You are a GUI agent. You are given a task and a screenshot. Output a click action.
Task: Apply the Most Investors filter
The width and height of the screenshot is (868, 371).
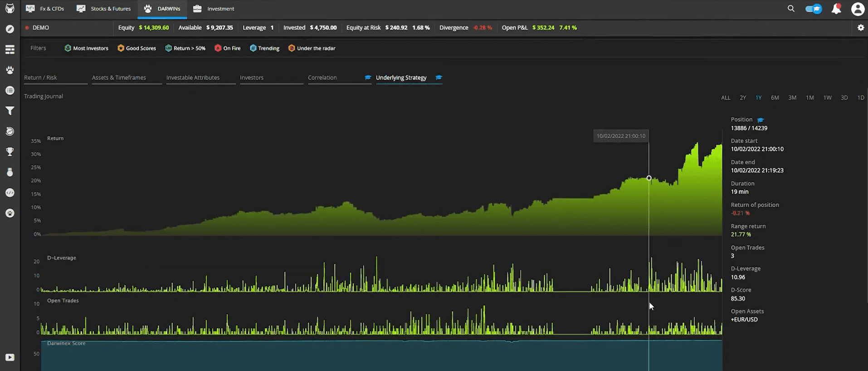coord(86,48)
